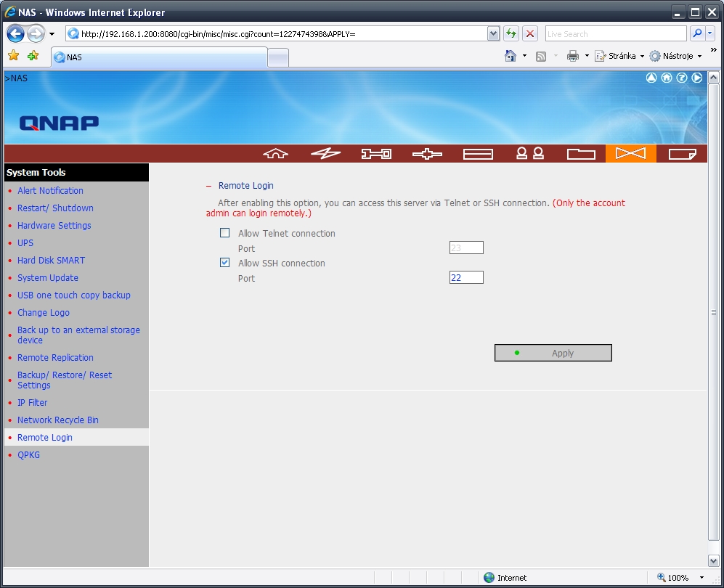Viewport: 724px width, 588px height.
Task: Open Hardware Settings page
Action: pos(54,226)
